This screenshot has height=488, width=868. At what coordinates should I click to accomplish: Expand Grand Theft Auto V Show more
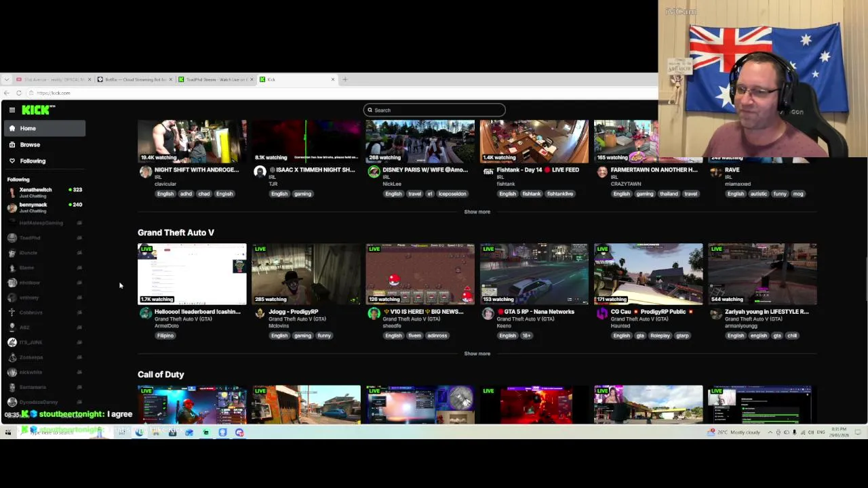pos(477,353)
